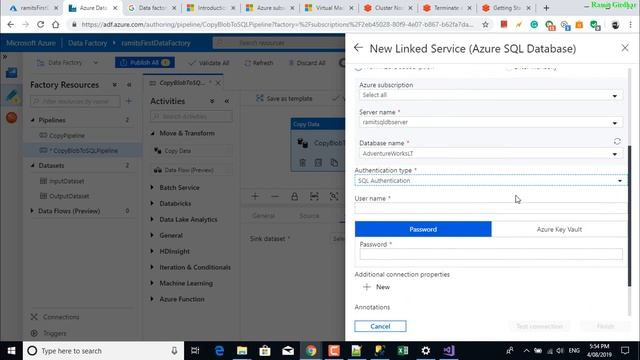Expand Iteration & Conditionals group
Screen dimensions: 640x360
click(152, 267)
